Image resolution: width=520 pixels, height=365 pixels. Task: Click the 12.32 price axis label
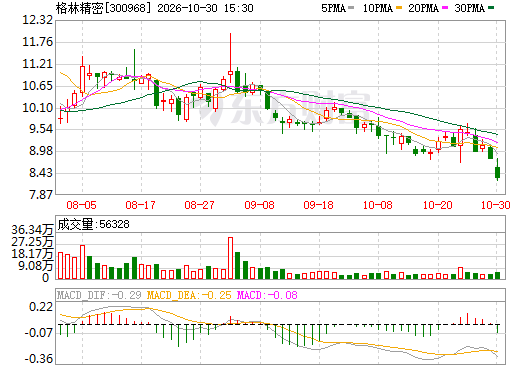click(37, 20)
